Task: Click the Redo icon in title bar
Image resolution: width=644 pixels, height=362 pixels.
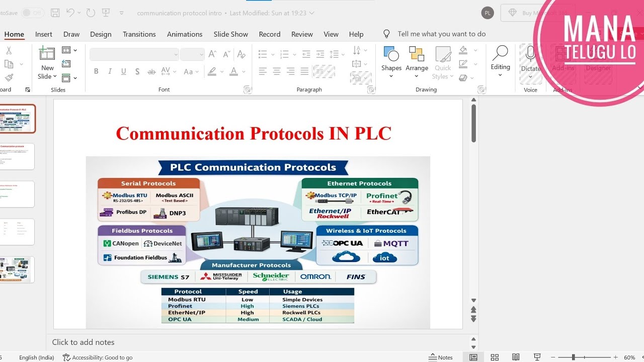Action: click(91, 13)
